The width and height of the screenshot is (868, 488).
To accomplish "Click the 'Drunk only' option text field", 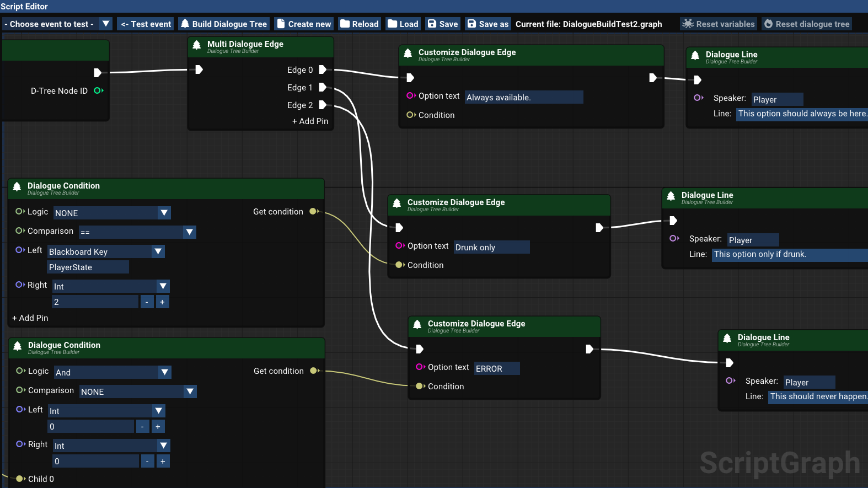I will (491, 247).
